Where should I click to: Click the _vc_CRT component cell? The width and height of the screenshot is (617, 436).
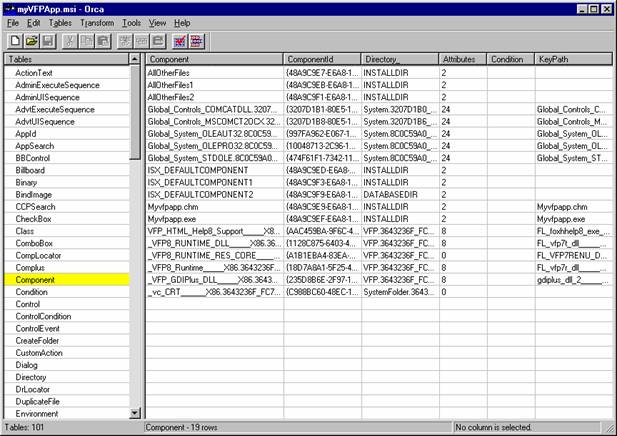214,292
